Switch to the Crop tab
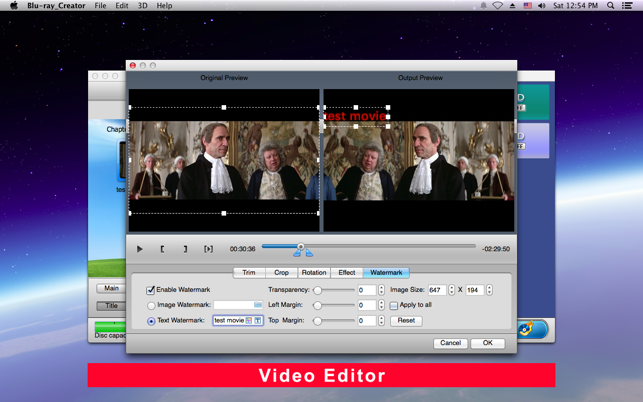The width and height of the screenshot is (643, 402). 281,273
